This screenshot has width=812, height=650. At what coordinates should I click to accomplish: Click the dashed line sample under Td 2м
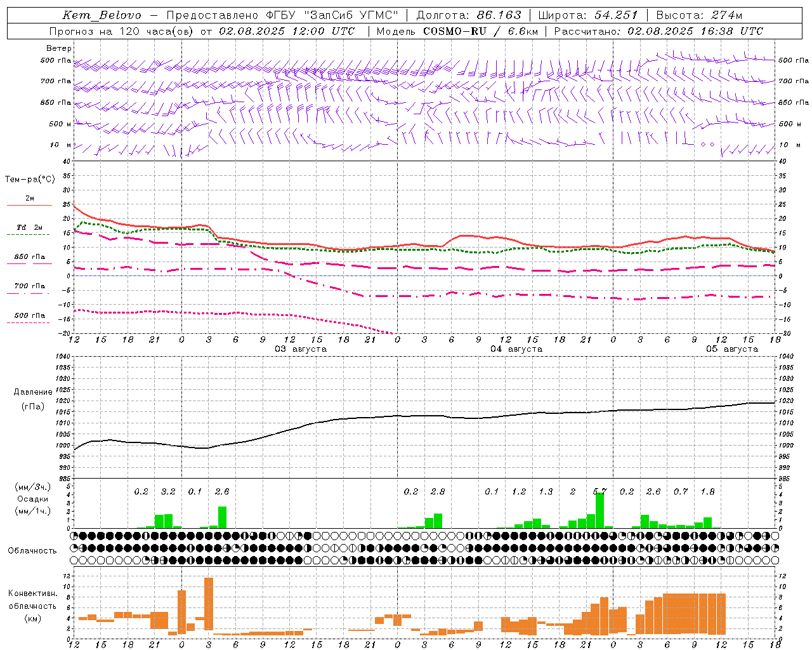click(x=29, y=235)
